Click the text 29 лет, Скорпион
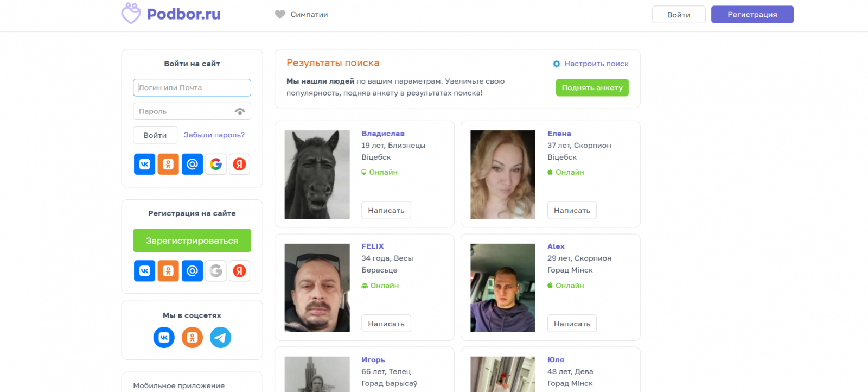 [x=579, y=258]
